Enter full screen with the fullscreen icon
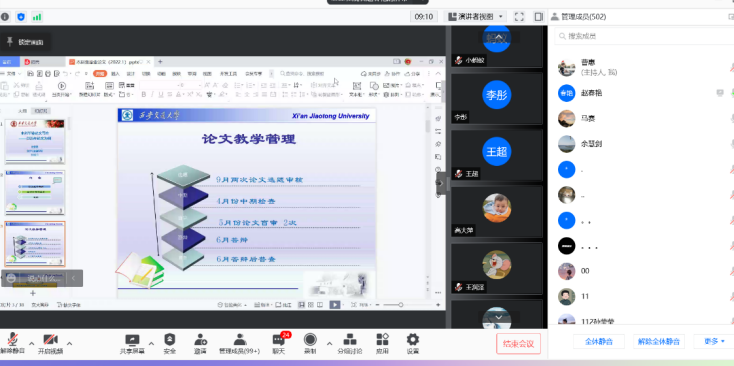The image size is (734, 366). click(x=519, y=17)
